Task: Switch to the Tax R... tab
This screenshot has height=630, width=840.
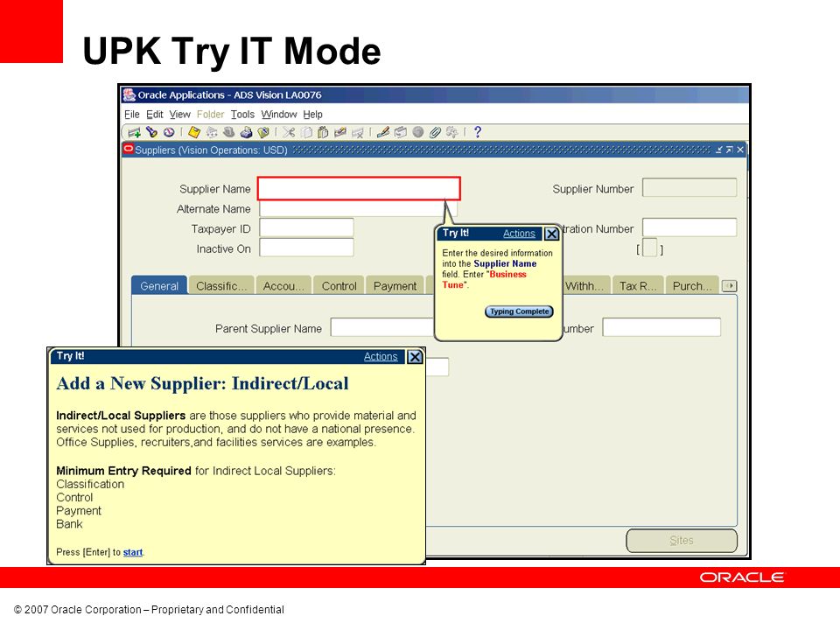Action: coord(638,285)
